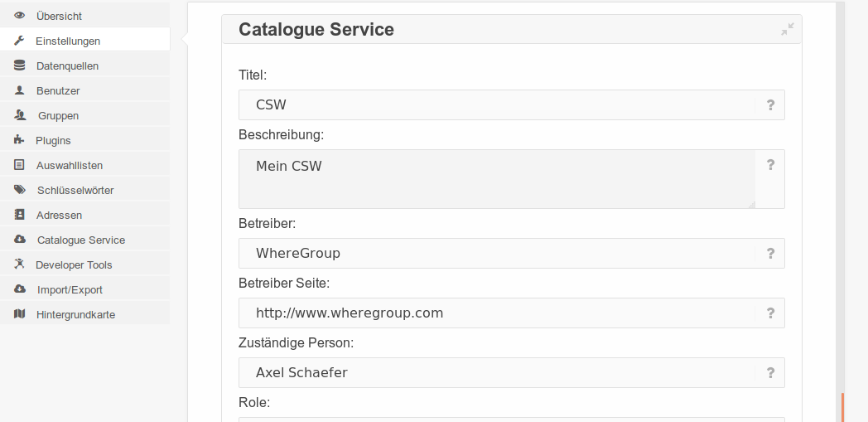Show help for the Betreiber field
Screen dimensions: 868x422
770,253
